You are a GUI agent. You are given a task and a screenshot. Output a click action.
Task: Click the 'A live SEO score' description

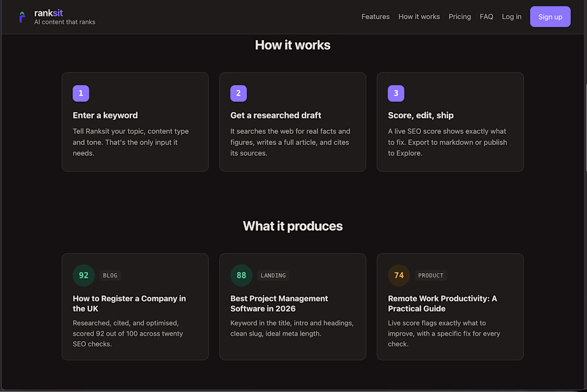(447, 142)
